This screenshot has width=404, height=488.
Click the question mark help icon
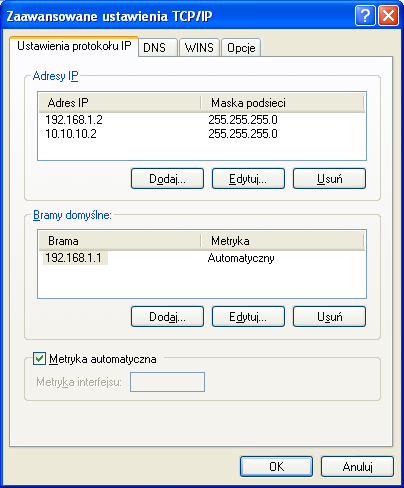(365, 16)
